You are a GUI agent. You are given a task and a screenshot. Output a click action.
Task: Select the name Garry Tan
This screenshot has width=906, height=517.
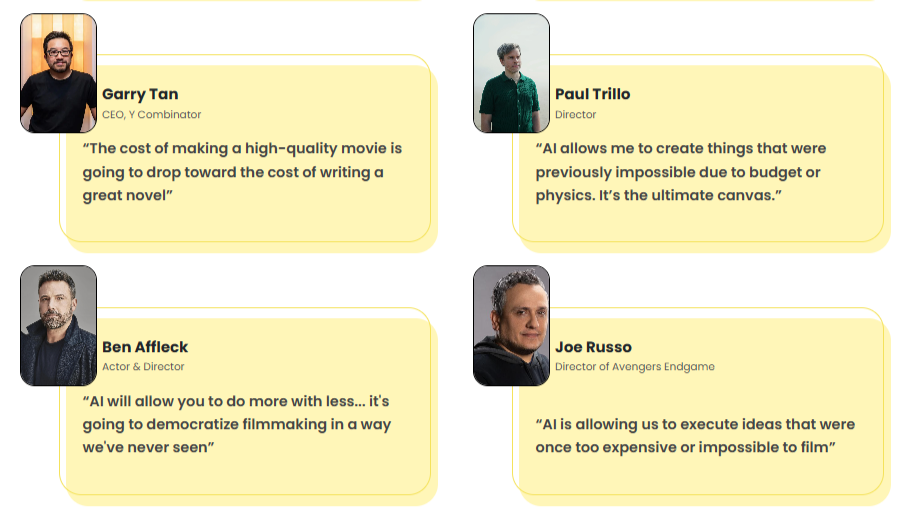(140, 94)
